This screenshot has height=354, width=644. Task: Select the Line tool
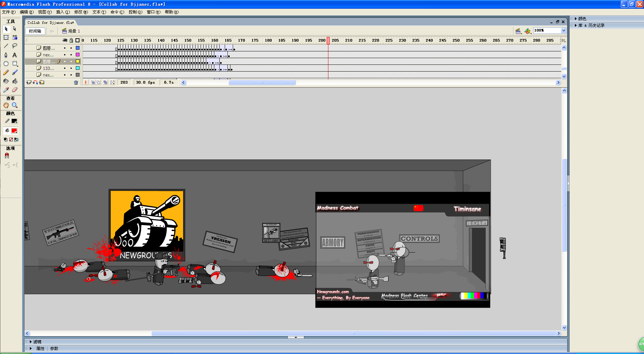point(6,46)
